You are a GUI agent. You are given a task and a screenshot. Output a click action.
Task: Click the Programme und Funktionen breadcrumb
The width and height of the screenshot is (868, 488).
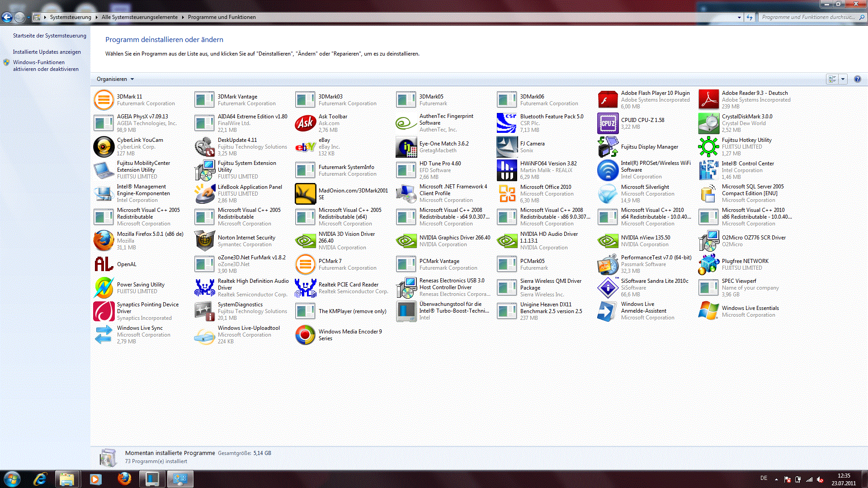click(222, 17)
